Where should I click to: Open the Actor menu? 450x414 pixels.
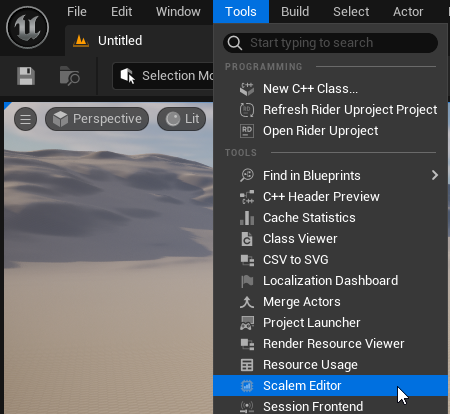[x=408, y=12]
